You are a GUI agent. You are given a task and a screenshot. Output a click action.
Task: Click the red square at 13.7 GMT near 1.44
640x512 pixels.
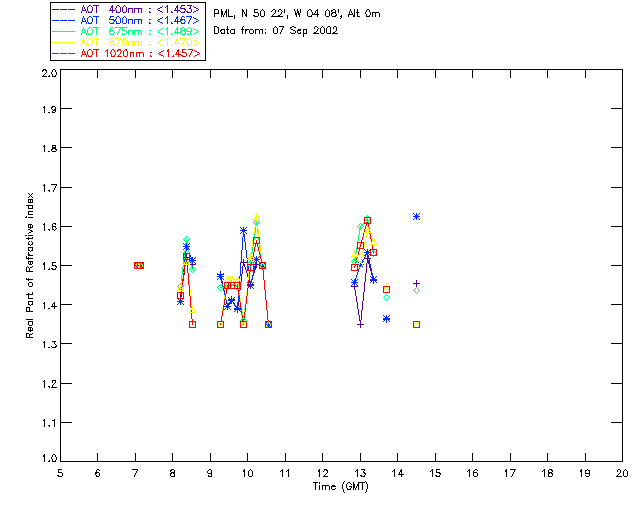click(386, 289)
